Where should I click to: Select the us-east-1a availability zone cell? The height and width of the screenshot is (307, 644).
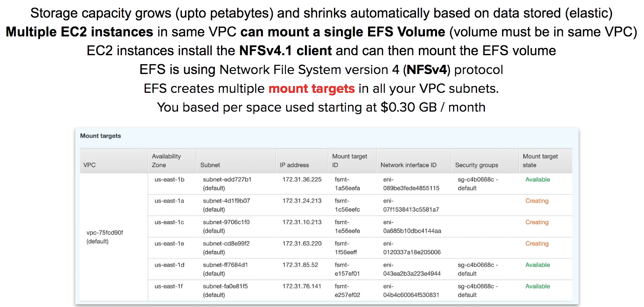tap(169, 201)
